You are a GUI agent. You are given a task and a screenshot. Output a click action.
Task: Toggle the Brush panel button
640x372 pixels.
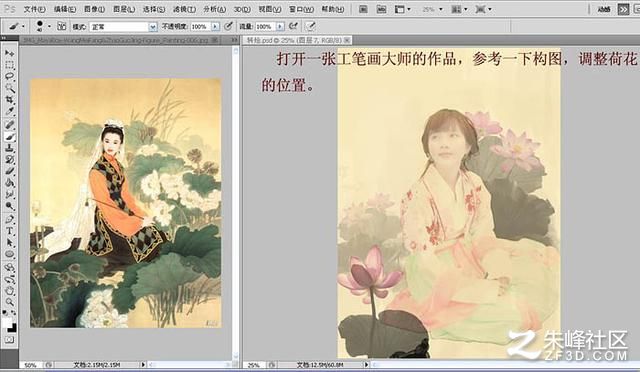pos(62,26)
